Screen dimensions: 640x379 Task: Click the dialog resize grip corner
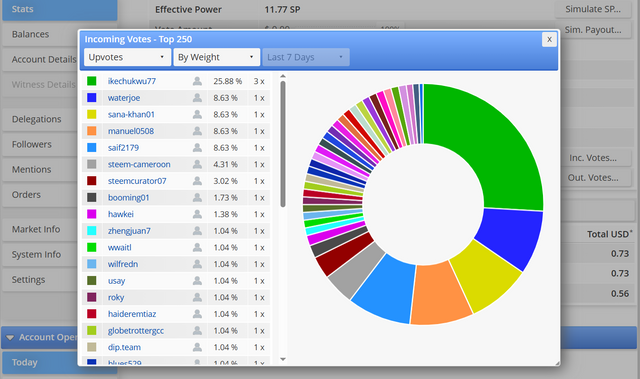click(x=557, y=363)
